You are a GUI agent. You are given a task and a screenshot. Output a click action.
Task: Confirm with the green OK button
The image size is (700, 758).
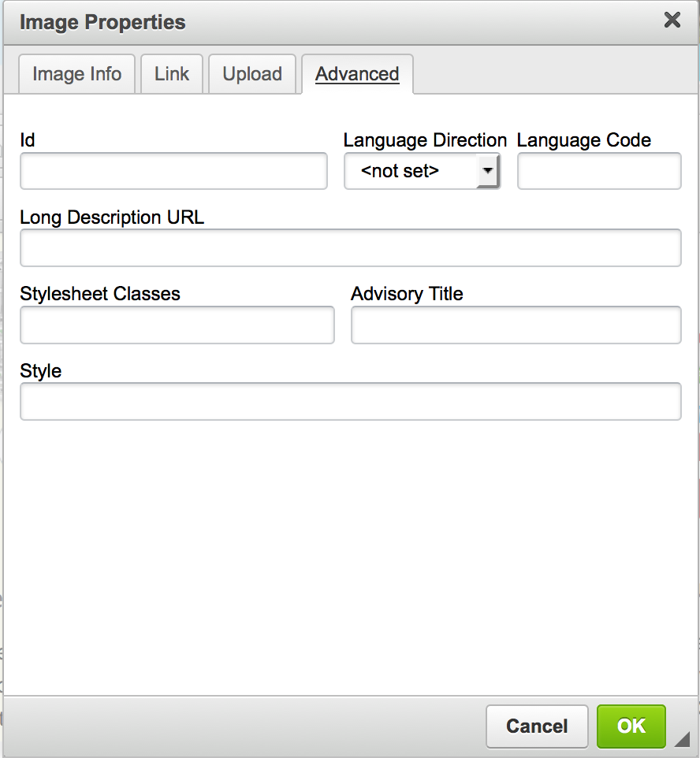(x=631, y=726)
